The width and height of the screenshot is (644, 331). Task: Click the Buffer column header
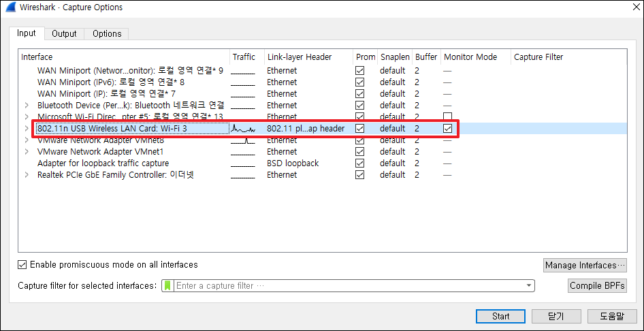click(426, 57)
